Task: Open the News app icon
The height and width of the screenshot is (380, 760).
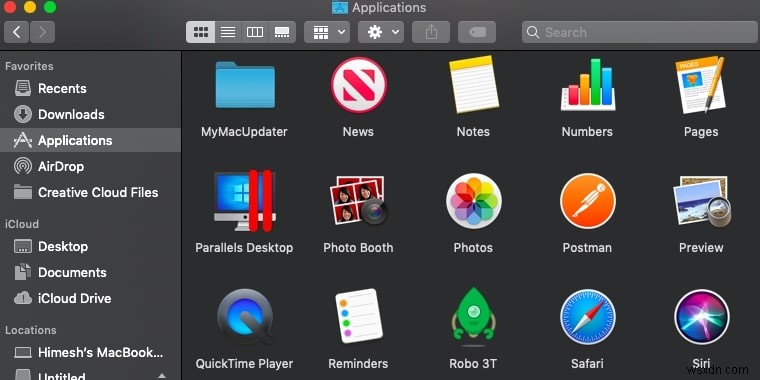Action: pyautogui.click(x=359, y=85)
